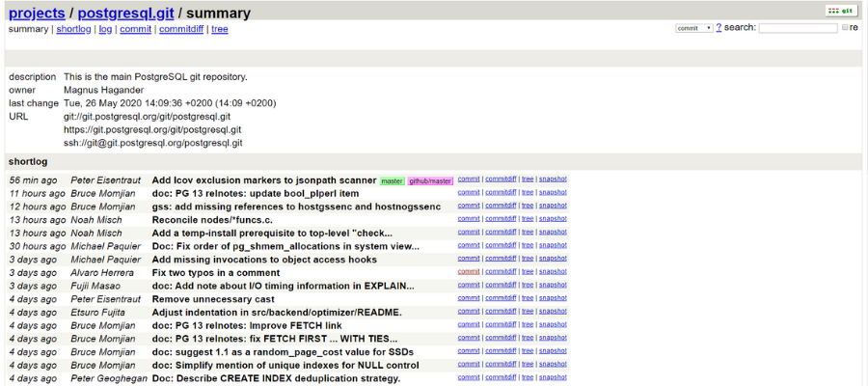Toggle the 're' regex checkbox
868x386 pixels.
click(845, 27)
